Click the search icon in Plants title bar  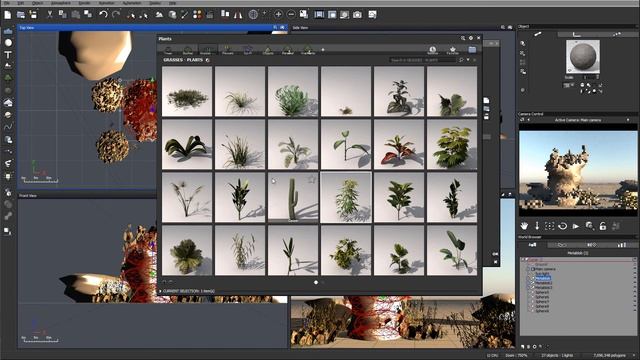[x=463, y=38]
